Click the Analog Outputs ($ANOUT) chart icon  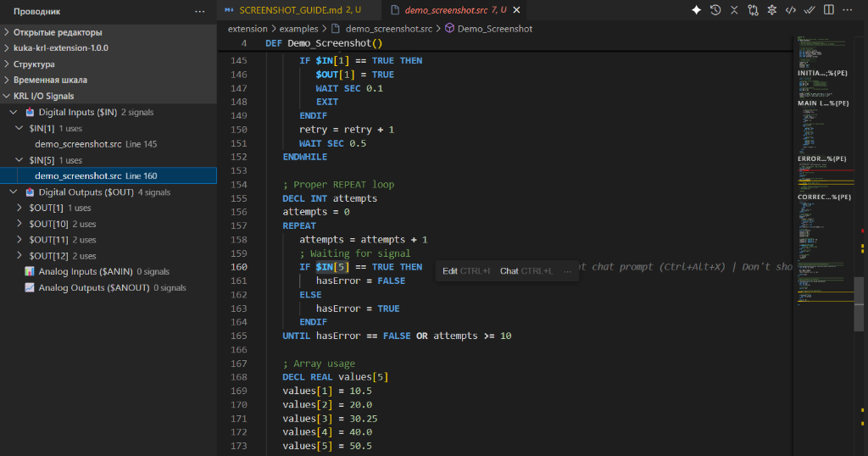pos(30,288)
